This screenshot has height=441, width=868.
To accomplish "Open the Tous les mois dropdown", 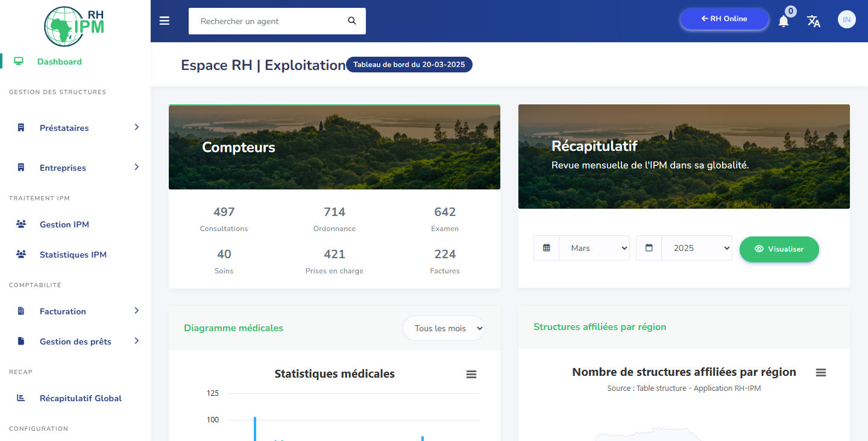I will pyautogui.click(x=444, y=328).
